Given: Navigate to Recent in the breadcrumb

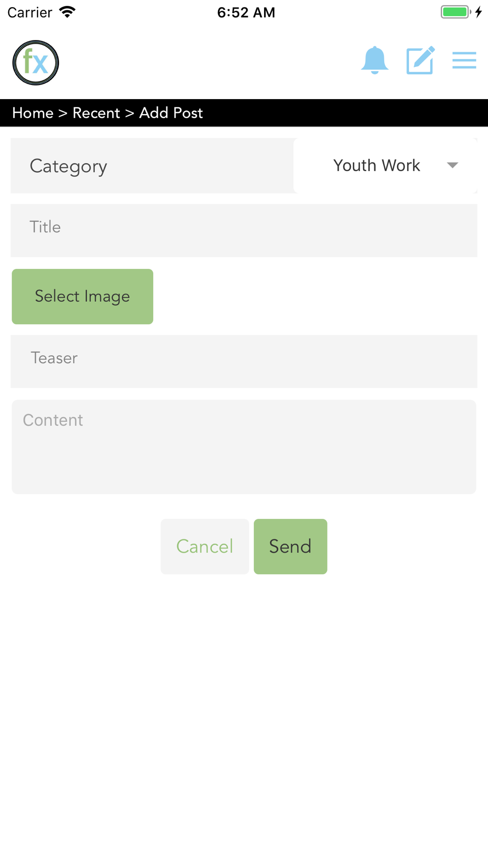Looking at the screenshot, I should [96, 113].
